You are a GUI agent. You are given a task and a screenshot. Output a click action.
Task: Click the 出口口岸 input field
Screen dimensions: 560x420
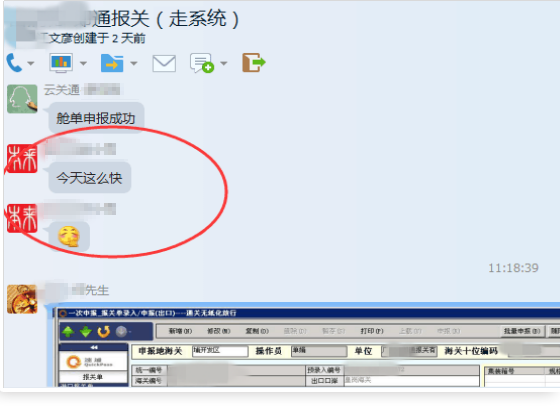point(411,381)
